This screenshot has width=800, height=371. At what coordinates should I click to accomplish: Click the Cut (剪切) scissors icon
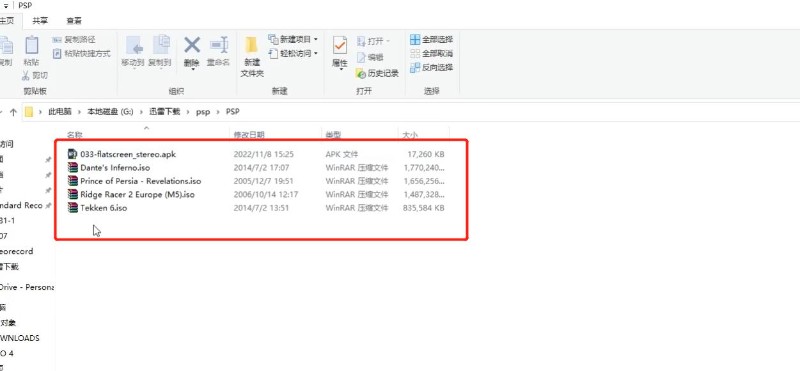tap(27, 76)
